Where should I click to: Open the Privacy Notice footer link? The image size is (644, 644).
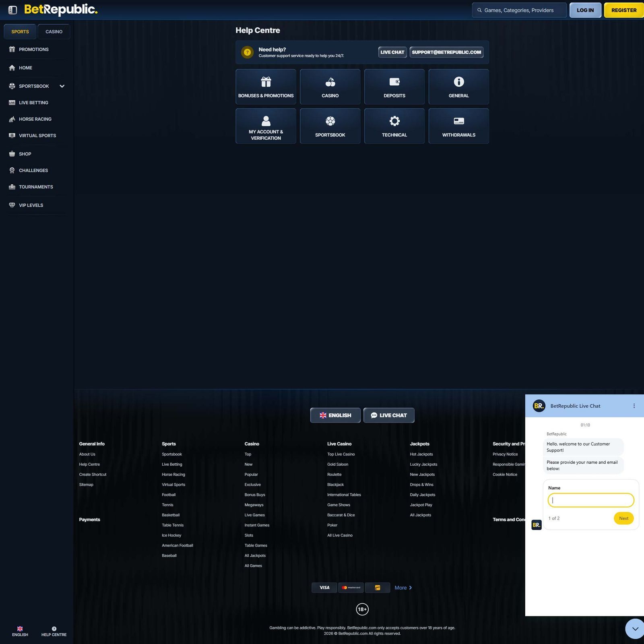505,454
